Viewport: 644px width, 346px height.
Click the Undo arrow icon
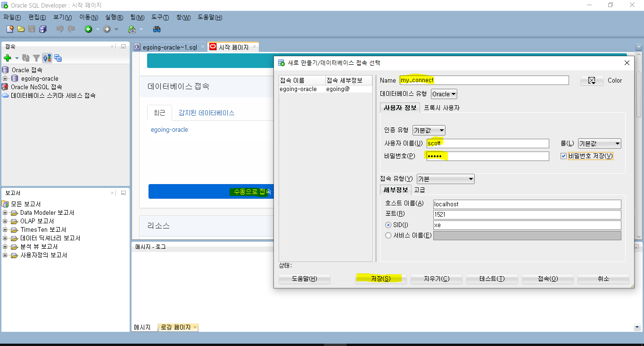tap(60, 29)
